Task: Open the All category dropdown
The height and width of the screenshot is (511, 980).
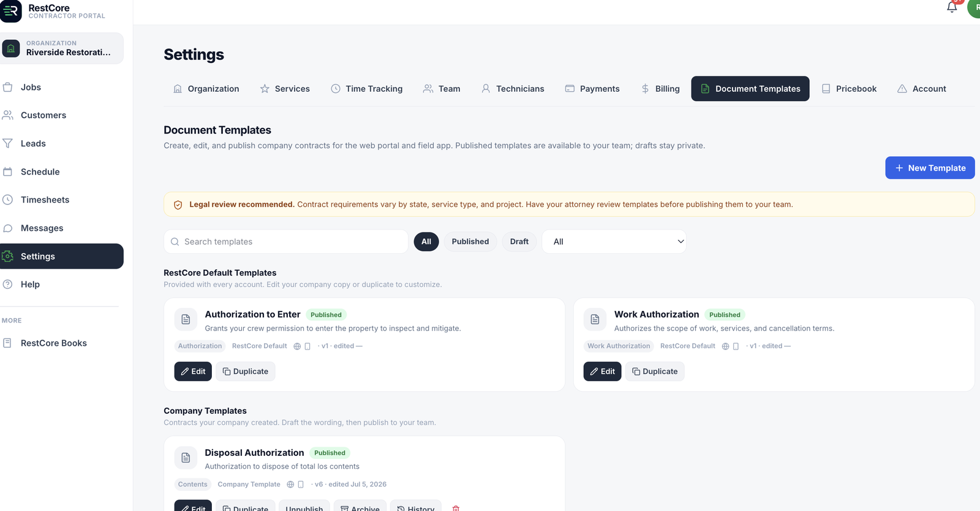Action: point(614,242)
